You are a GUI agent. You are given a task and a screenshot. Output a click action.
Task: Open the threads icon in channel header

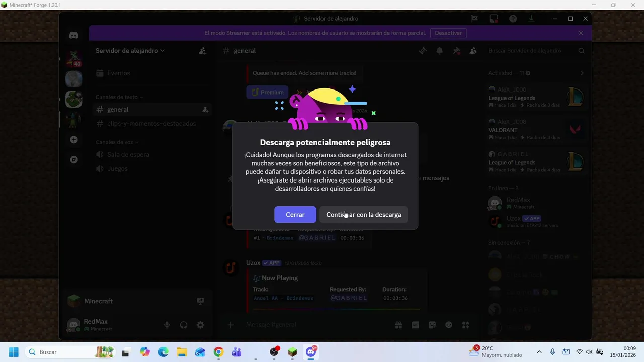pos(423,51)
